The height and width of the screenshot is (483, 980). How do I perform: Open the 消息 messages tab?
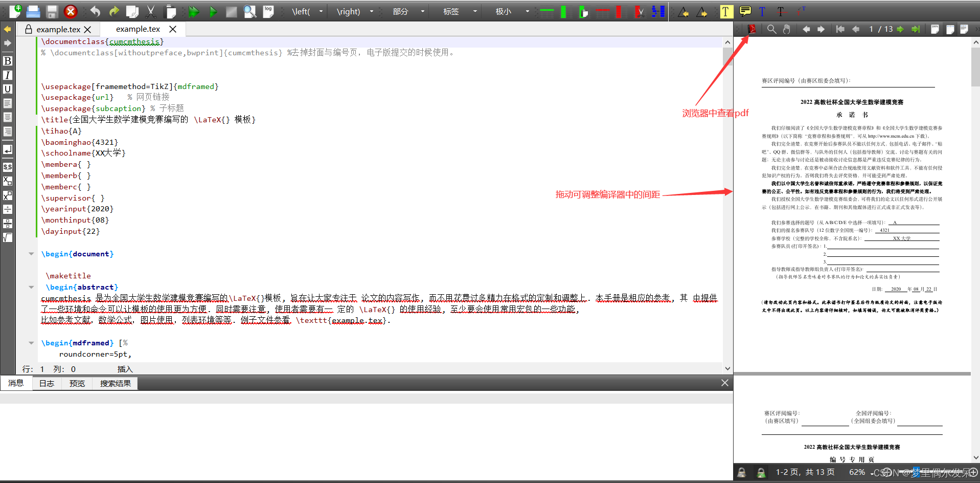click(16, 383)
